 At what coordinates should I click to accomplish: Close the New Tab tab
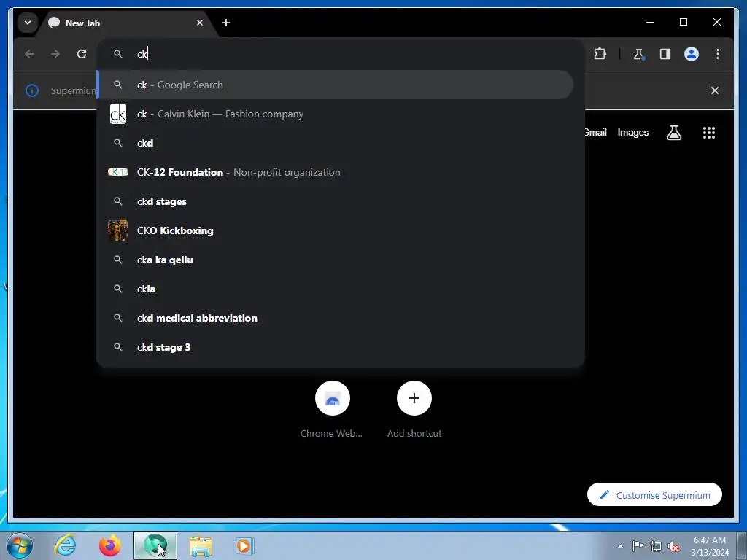click(x=200, y=23)
